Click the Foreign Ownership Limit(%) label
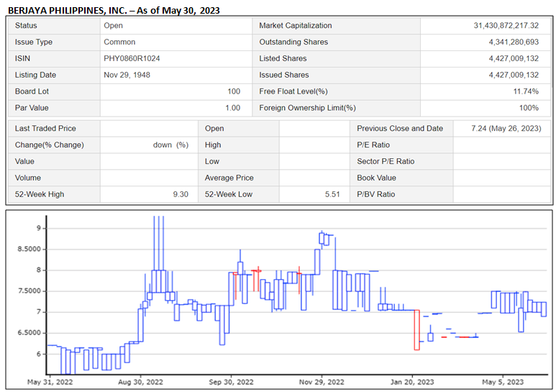Viewport: 556px width, 392px height. [x=307, y=108]
